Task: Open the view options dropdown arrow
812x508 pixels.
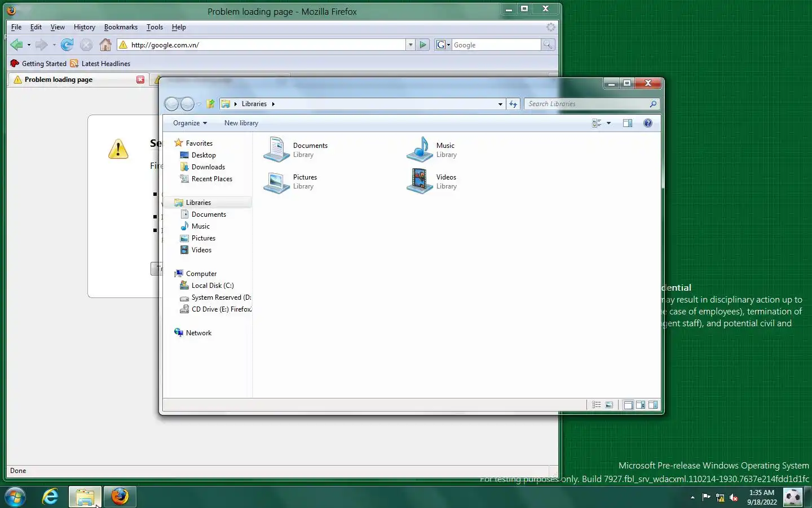Action: pyautogui.click(x=608, y=123)
